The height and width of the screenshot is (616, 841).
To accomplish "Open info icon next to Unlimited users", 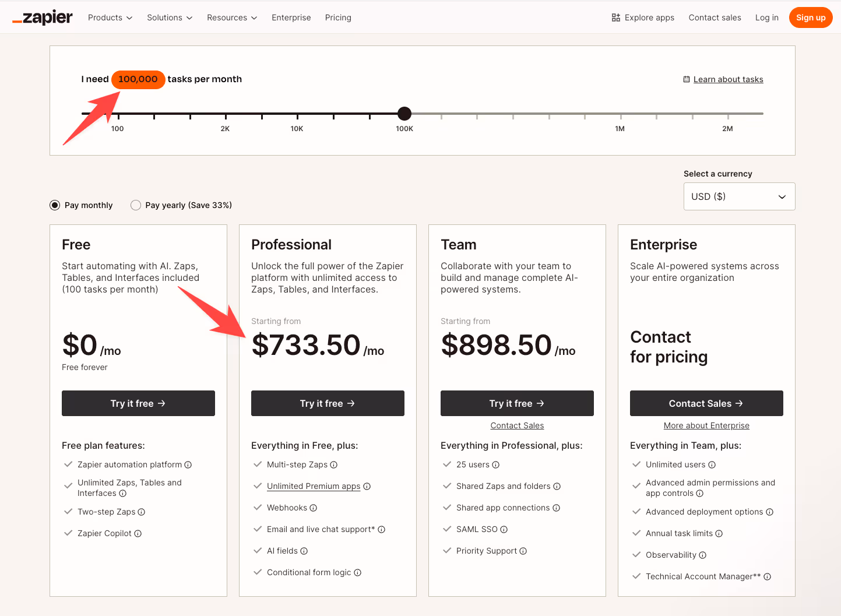I will click(x=712, y=464).
